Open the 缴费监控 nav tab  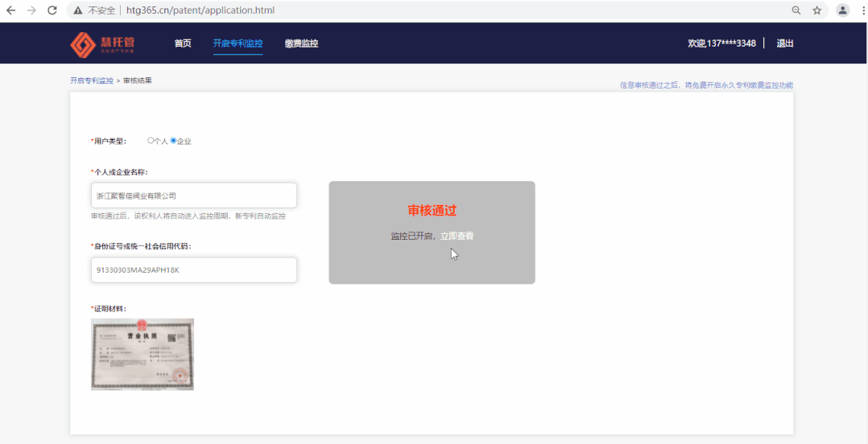click(302, 43)
